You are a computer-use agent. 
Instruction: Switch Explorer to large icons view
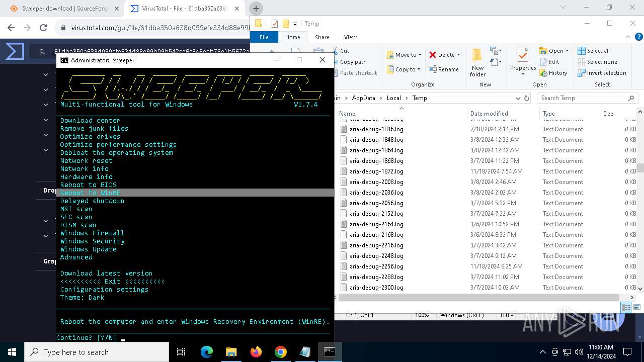click(x=637, y=307)
